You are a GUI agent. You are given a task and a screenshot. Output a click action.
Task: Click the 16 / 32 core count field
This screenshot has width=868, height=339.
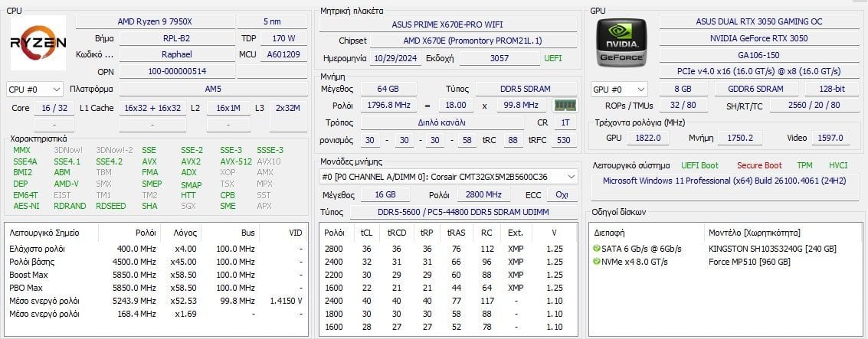(x=54, y=109)
